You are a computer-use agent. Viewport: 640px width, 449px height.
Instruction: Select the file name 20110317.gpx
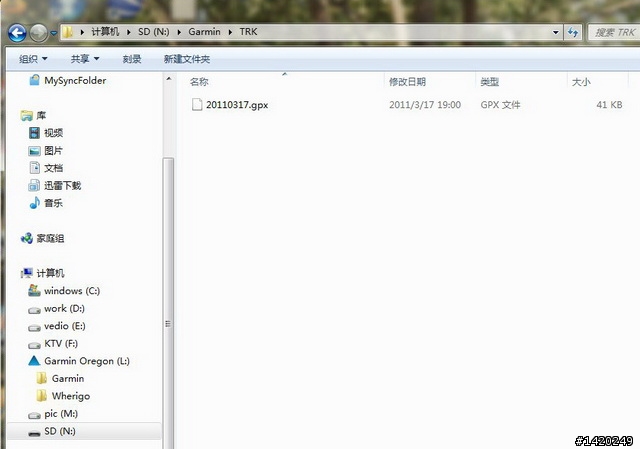[x=237, y=105]
